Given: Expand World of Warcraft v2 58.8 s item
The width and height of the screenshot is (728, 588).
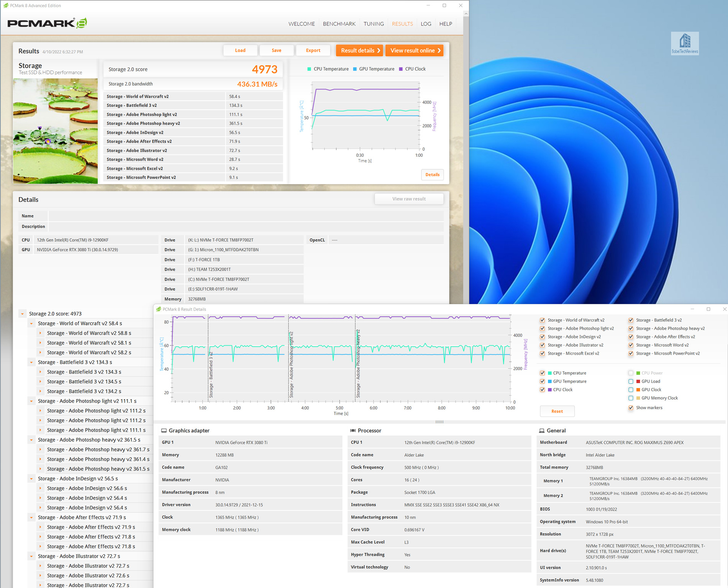Looking at the screenshot, I should (x=40, y=333).
